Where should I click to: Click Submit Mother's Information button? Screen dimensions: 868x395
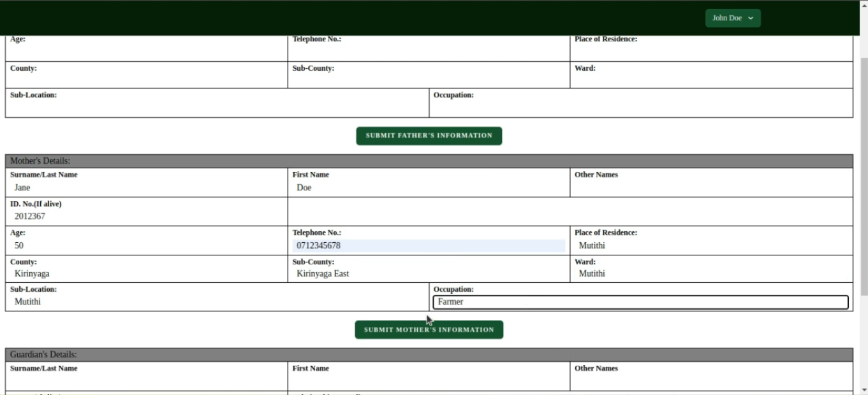(429, 329)
